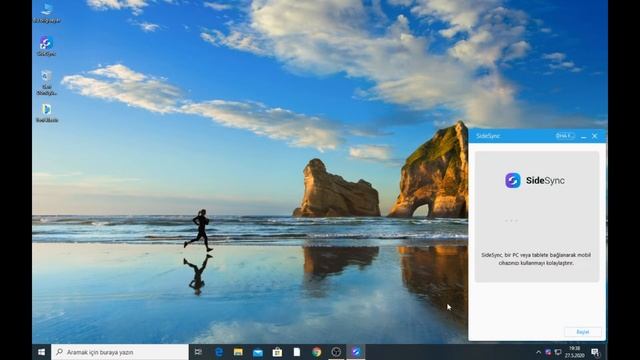Open Microsoft Store from the taskbar
640x360 pixels.
[278, 352]
